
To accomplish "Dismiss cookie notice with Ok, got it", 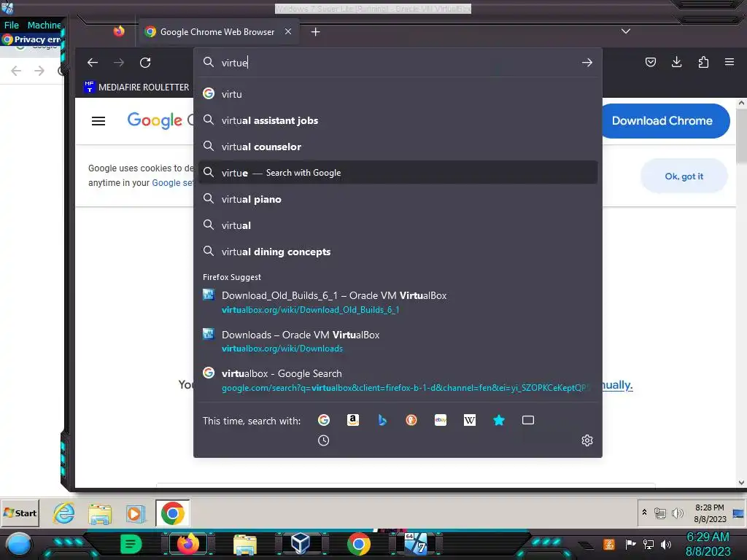I will pyautogui.click(x=684, y=176).
